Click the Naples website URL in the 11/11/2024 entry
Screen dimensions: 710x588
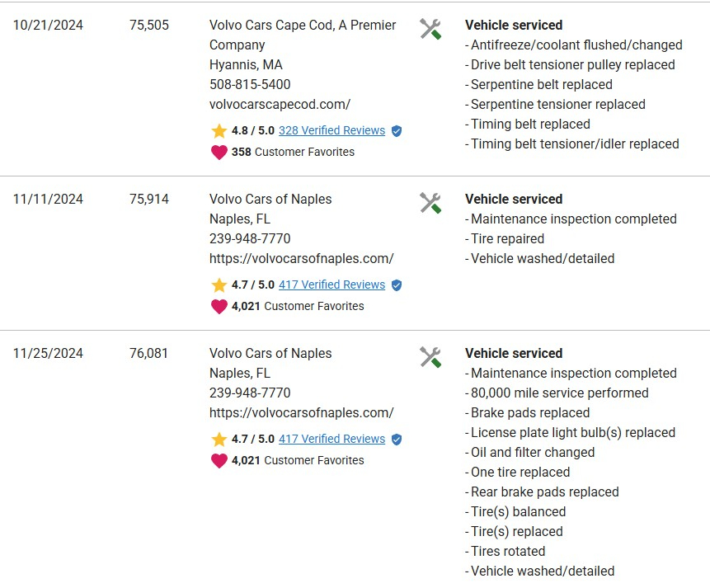coord(301,258)
